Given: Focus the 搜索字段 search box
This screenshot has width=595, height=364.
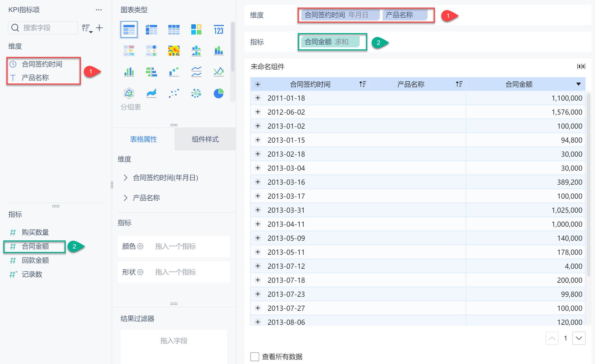Looking at the screenshot, I should point(43,28).
